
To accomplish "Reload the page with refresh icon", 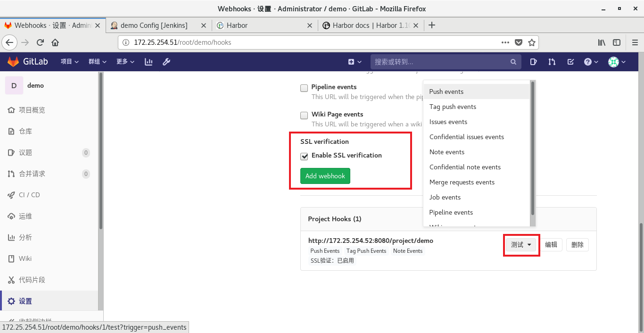I will tap(41, 42).
